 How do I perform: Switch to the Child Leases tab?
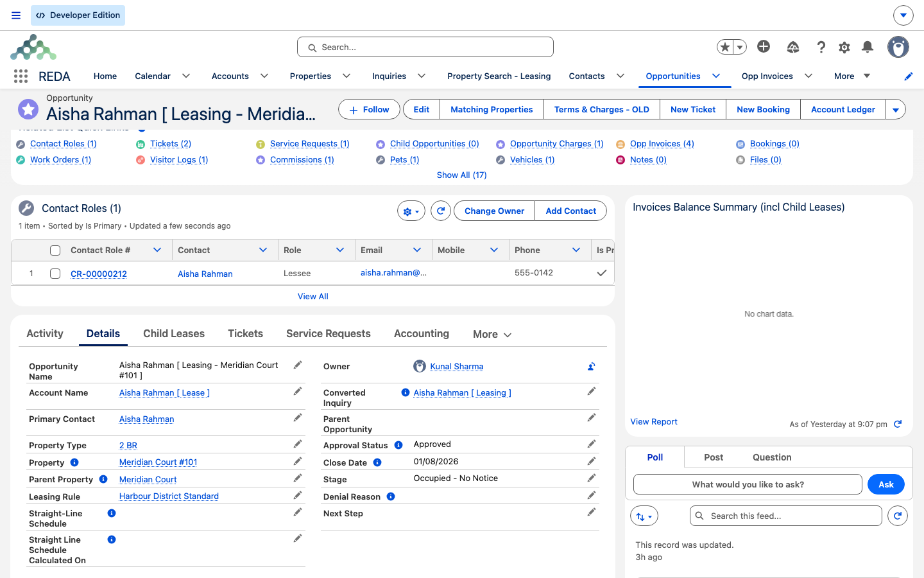[174, 333]
